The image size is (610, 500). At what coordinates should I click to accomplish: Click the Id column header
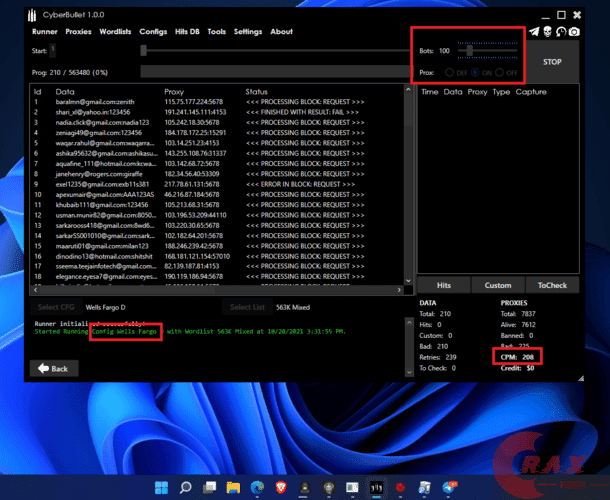pyautogui.click(x=37, y=92)
